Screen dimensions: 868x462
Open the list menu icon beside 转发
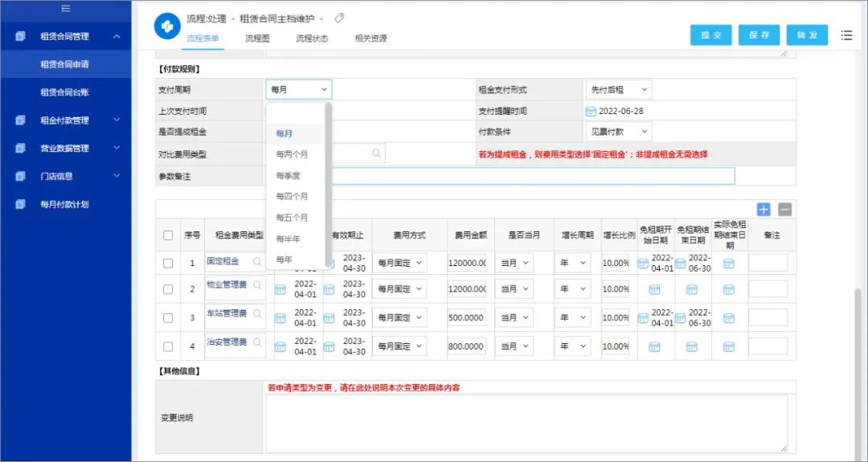tap(846, 35)
